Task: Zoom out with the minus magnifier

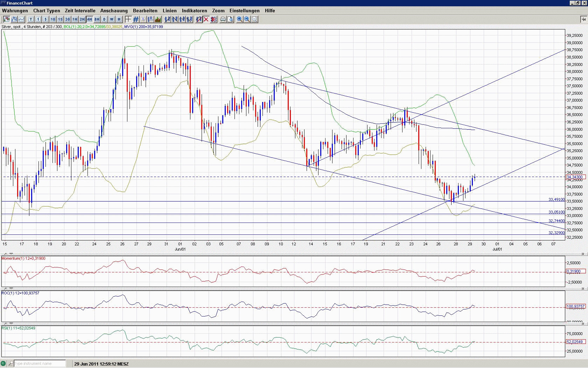Action: pyautogui.click(x=247, y=19)
